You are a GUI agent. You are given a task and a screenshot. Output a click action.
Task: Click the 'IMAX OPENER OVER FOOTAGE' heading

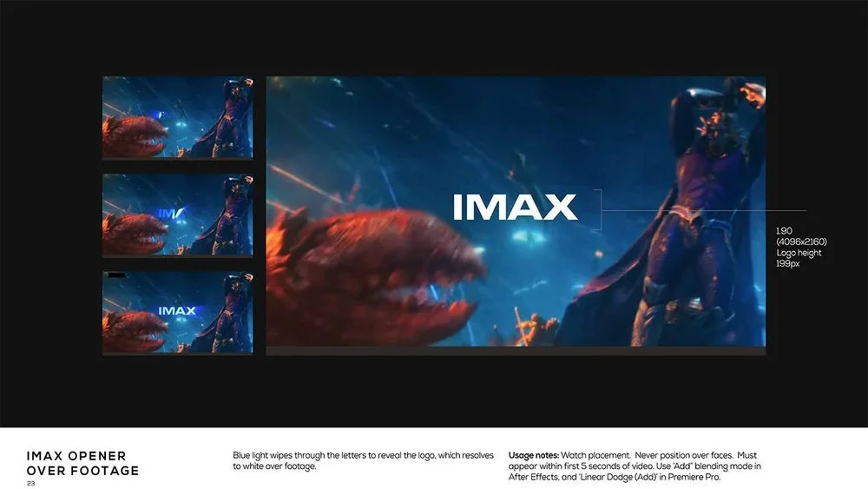(82, 463)
